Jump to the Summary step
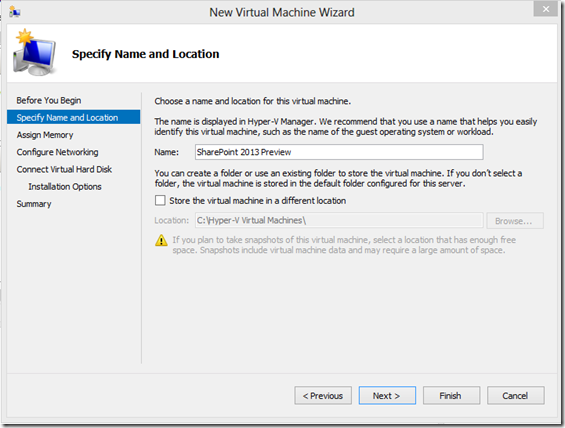This screenshot has height=428, width=565. [34, 204]
